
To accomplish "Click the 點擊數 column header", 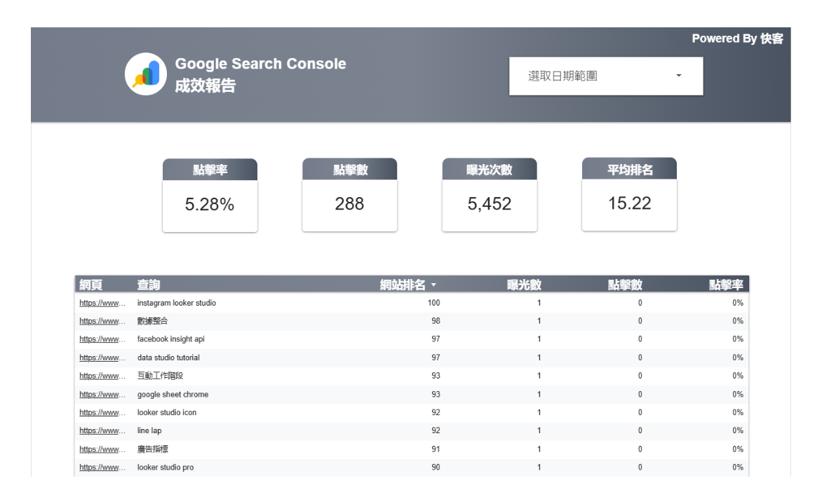I will click(x=625, y=285).
